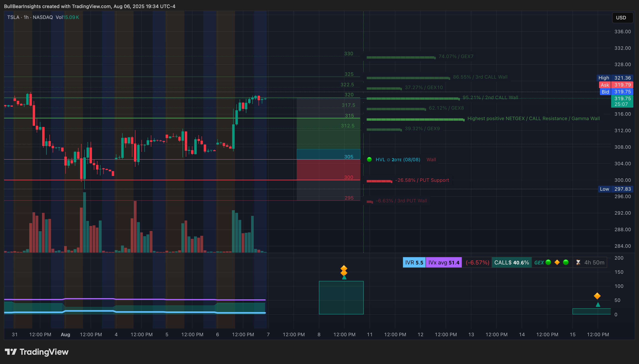Click the -26.58% / PUT Support label
Screen dimensions: 639x364
click(422, 180)
